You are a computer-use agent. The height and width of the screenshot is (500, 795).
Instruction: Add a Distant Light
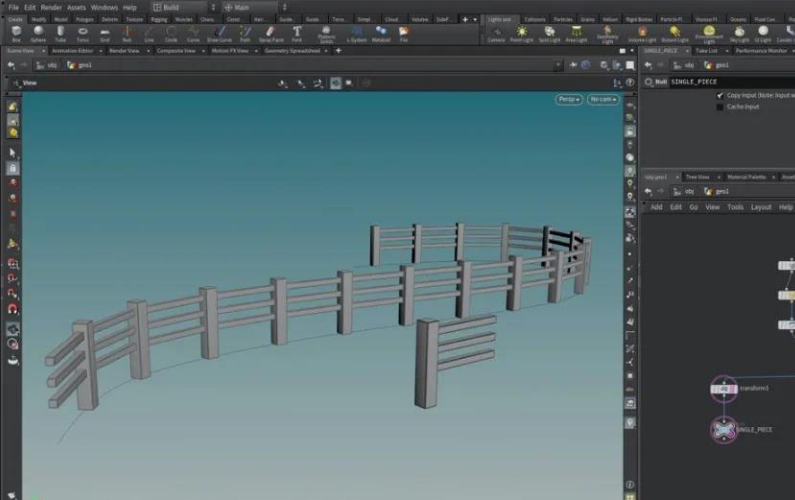click(675, 34)
